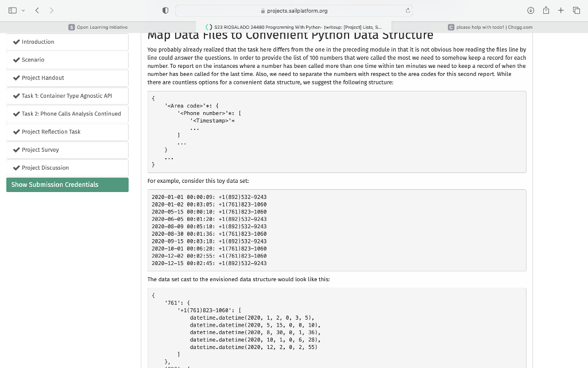Click the Share icon
Viewport: 588px width, 368px height.
546,10
